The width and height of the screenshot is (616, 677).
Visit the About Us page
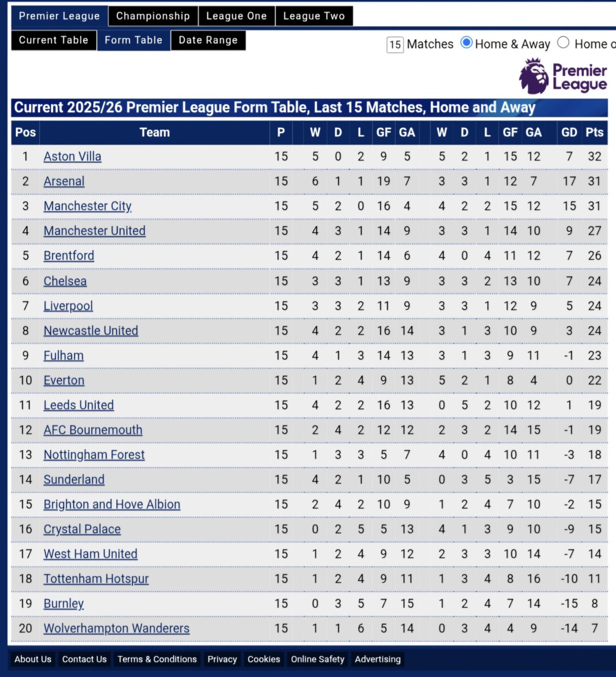(x=32, y=659)
